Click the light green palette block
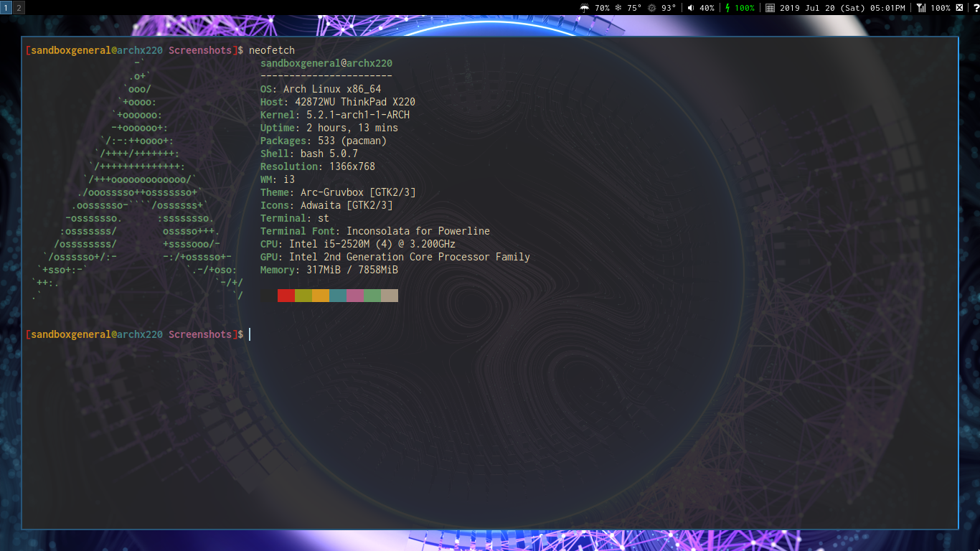The image size is (980, 551). tap(372, 296)
